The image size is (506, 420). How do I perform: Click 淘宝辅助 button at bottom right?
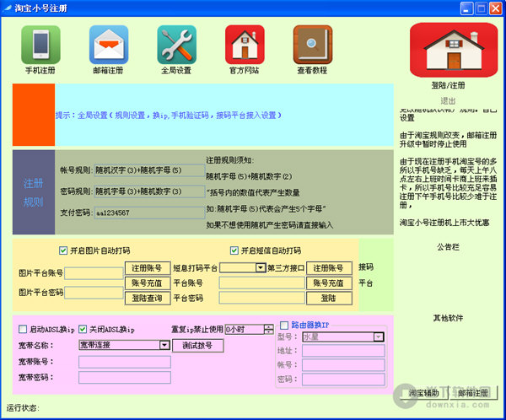(423, 393)
